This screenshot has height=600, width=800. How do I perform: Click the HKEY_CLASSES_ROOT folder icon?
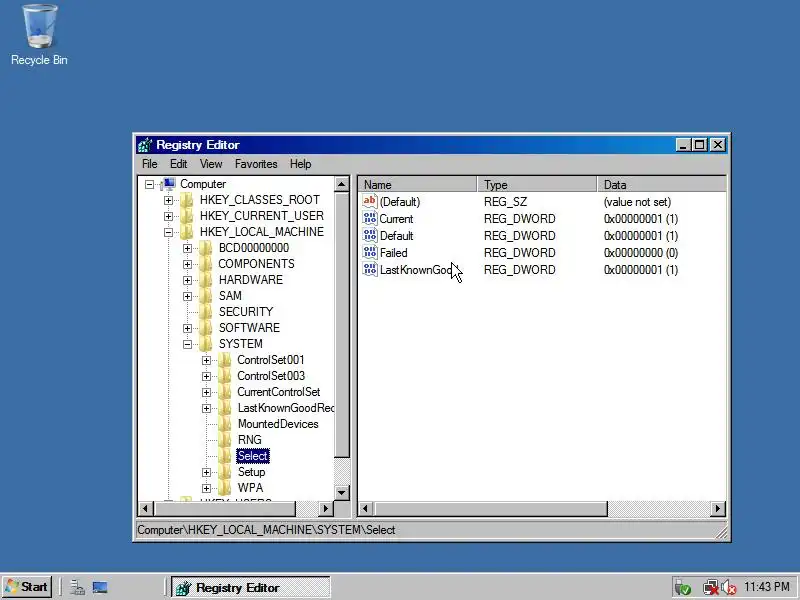(187, 200)
